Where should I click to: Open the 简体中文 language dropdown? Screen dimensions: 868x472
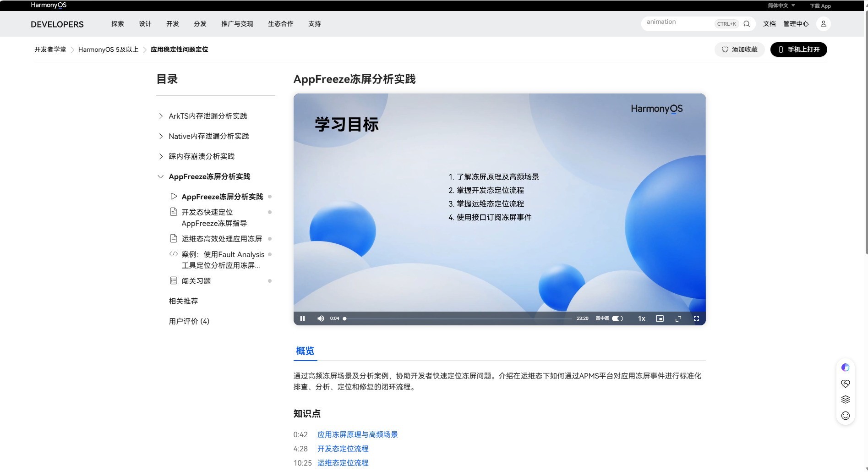(781, 5)
